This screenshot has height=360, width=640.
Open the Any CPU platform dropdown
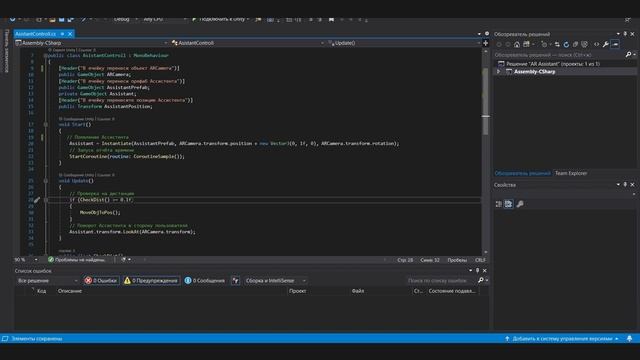click(165, 19)
